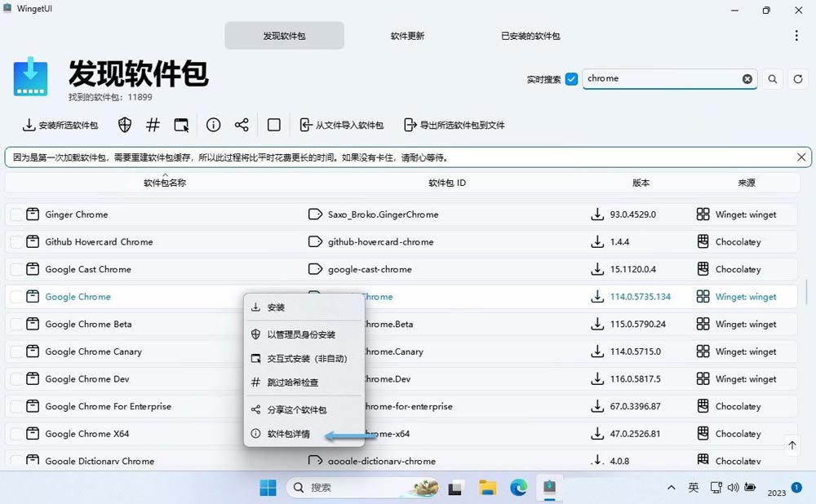Check the Google Chrome Canary checkbox
Image resolution: width=816 pixels, height=504 pixels.
(x=16, y=351)
